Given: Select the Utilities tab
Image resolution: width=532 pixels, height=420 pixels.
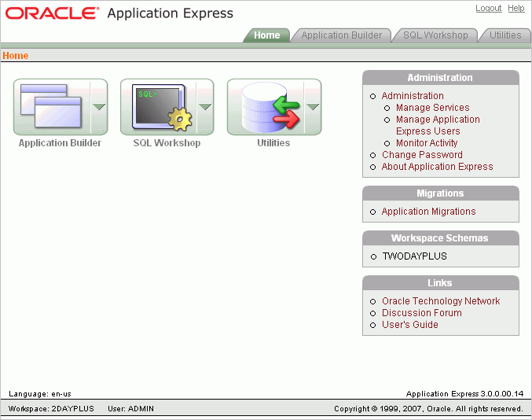Looking at the screenshot, I should pyautogui.click(x=504, y=35).
